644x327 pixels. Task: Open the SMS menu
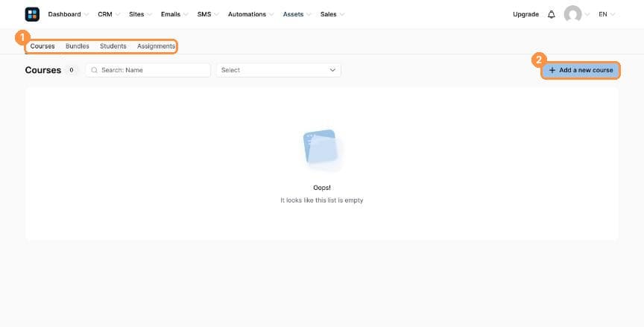coord(204,14)
